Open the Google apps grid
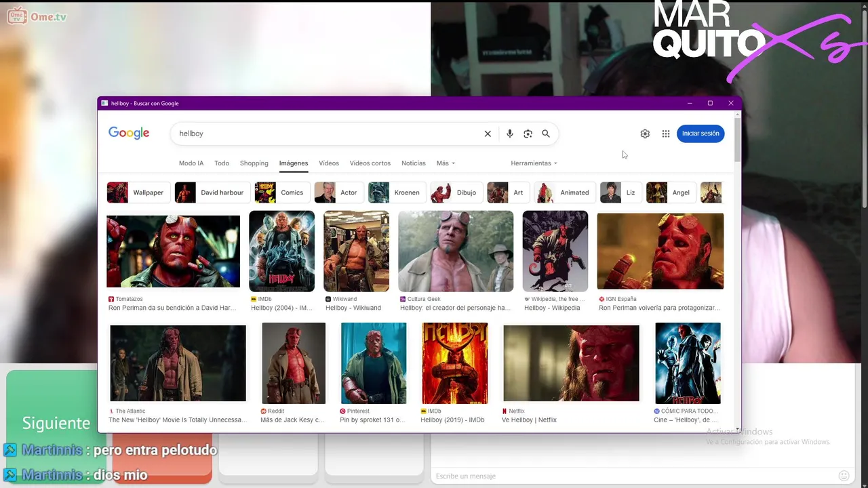Screen dimensions: 868x488 (x=666, y=134)
